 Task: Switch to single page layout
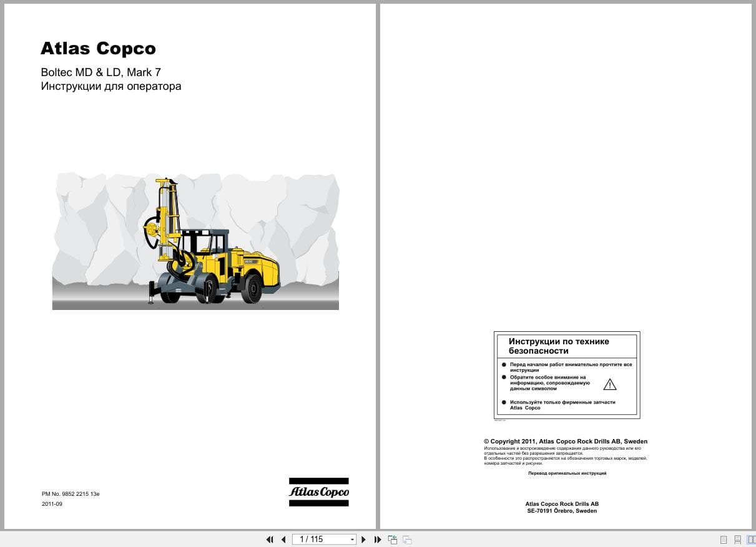pos(723,539)
